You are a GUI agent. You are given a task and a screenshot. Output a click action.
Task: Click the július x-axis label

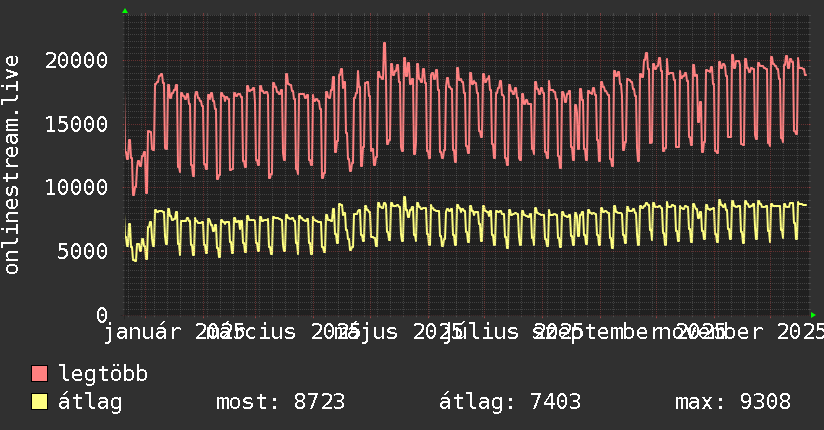tap(481, 332)
